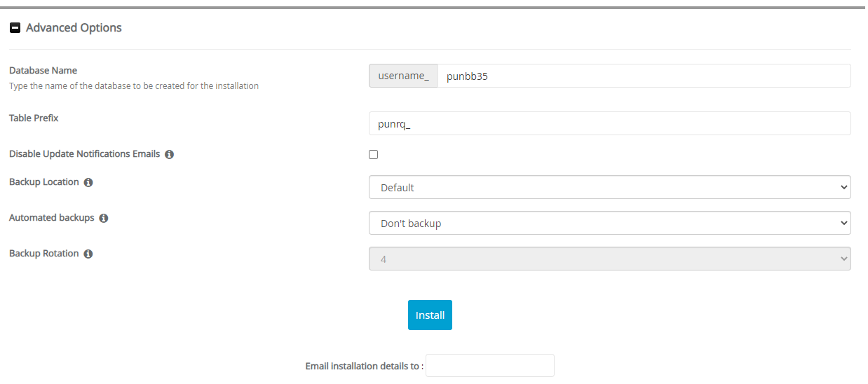Click the Database Name label

(43, 71)
